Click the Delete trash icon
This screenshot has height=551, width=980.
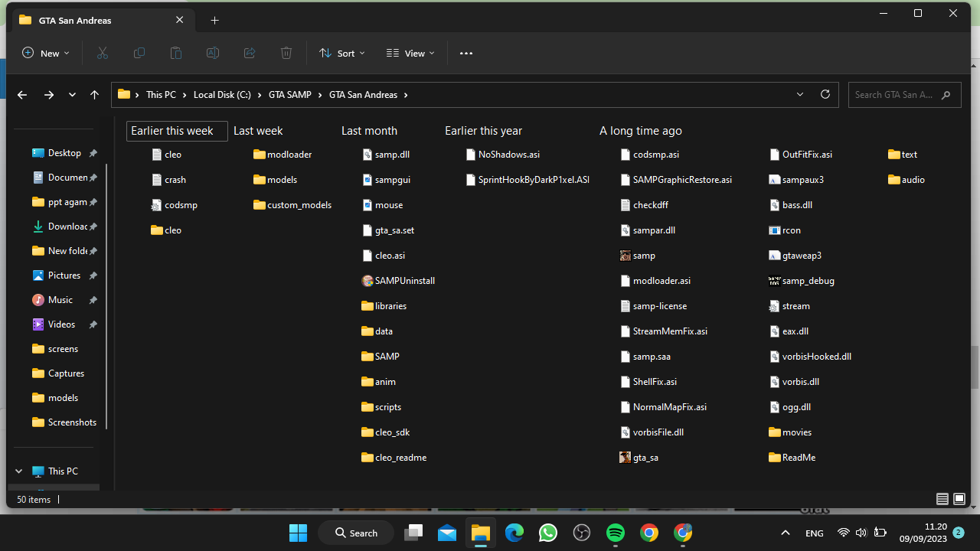click(x=286, y=53)
